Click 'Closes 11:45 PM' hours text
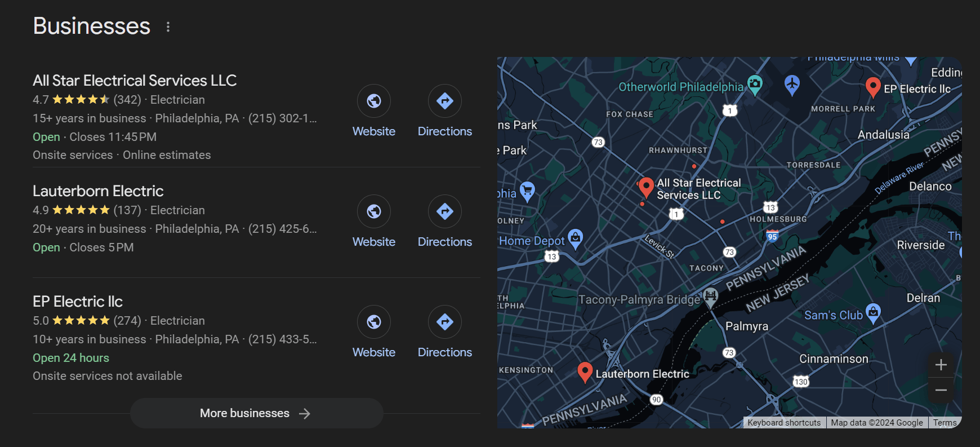This screenshot has height=447, width=980. (x=113, y=137)
